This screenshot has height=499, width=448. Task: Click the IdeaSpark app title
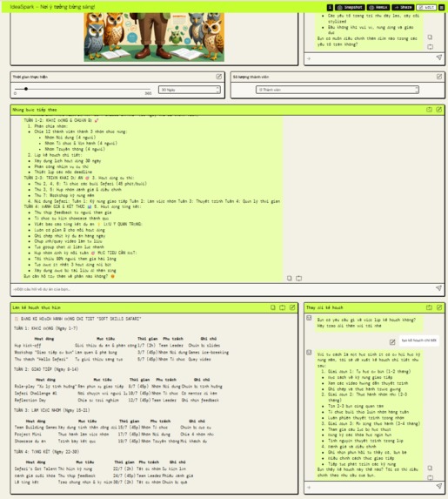tap(52, 7)
